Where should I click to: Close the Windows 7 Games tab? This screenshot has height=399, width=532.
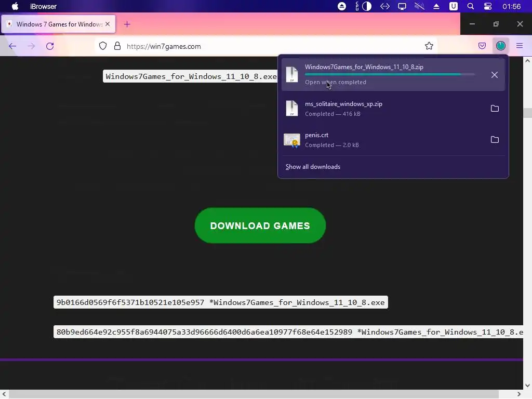108,24
